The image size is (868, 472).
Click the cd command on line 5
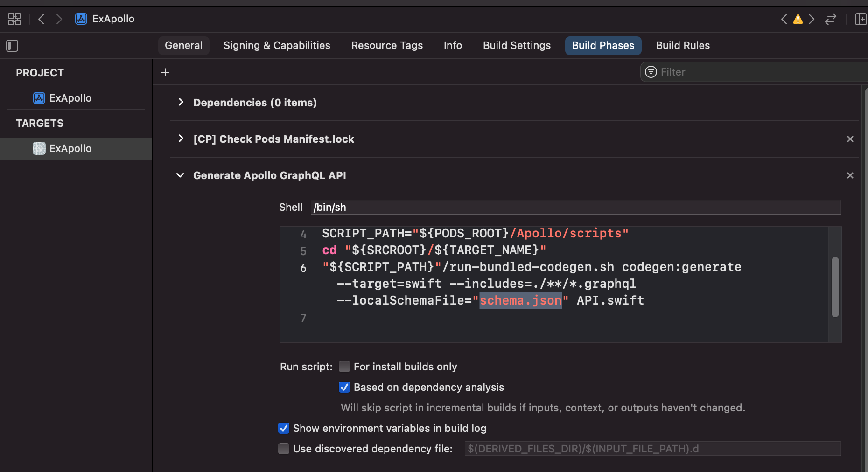tap(329, 250)
